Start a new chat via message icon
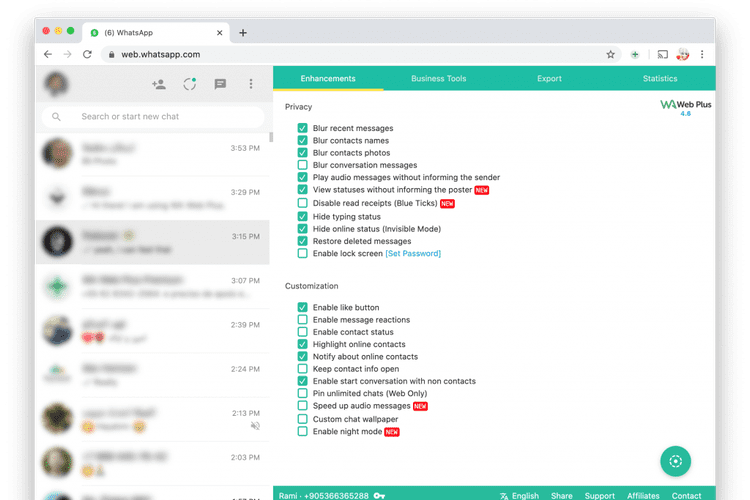750x500 pixels. tap(220, 85)
